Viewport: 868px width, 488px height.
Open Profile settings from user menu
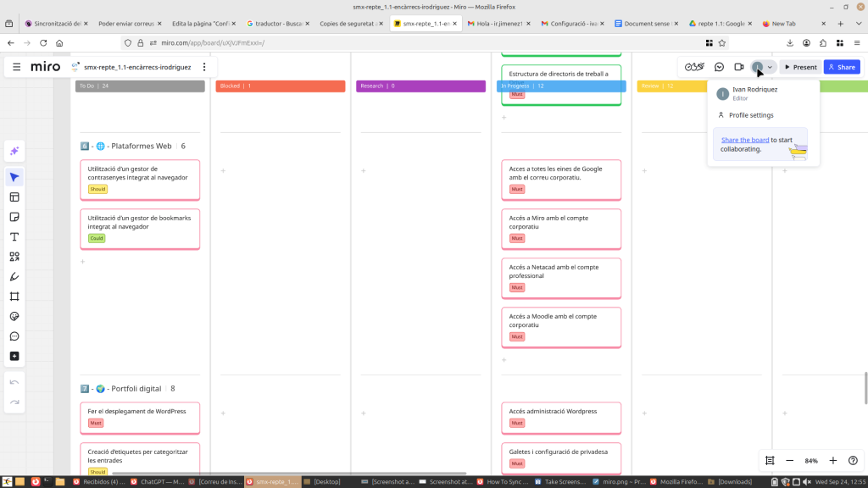click(x=750, y=115)
